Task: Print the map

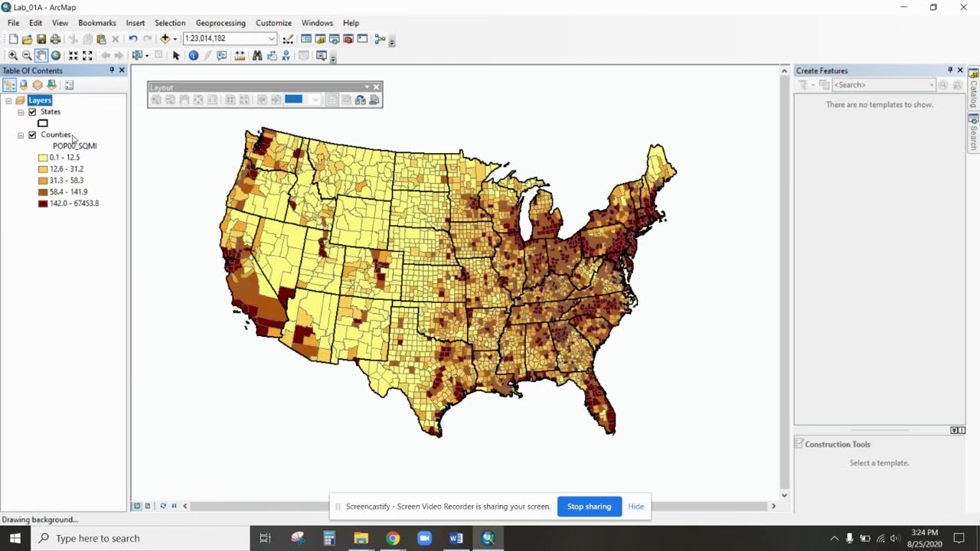Action: click(x=56, y=39)
